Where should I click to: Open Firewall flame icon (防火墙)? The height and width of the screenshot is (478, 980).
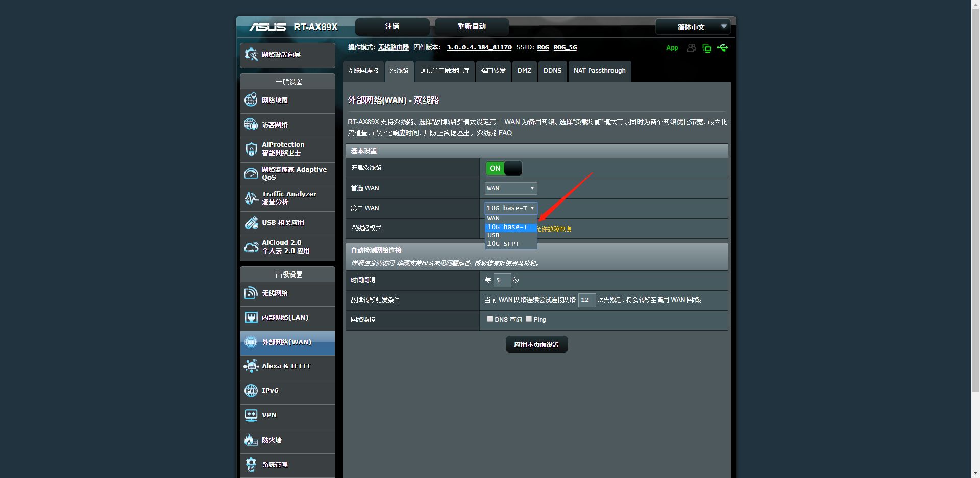tap(251, 440)
